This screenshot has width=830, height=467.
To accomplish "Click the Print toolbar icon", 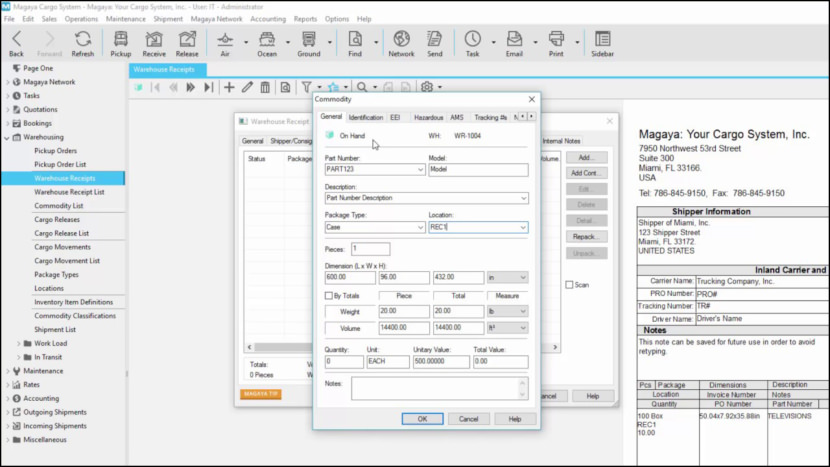I will (x=556, y=39).
